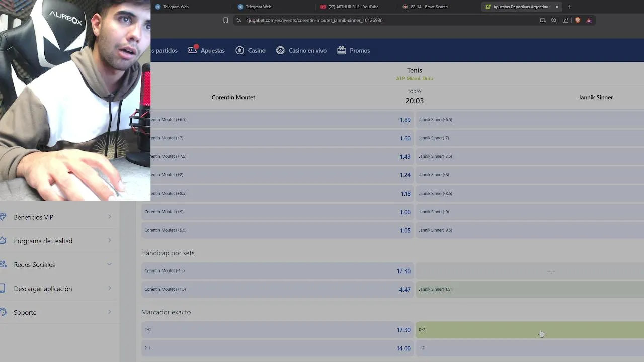Select Corentin Moutet (+9) at 1.06
Screen dimensions: 644x362
(x=277, y=212)
